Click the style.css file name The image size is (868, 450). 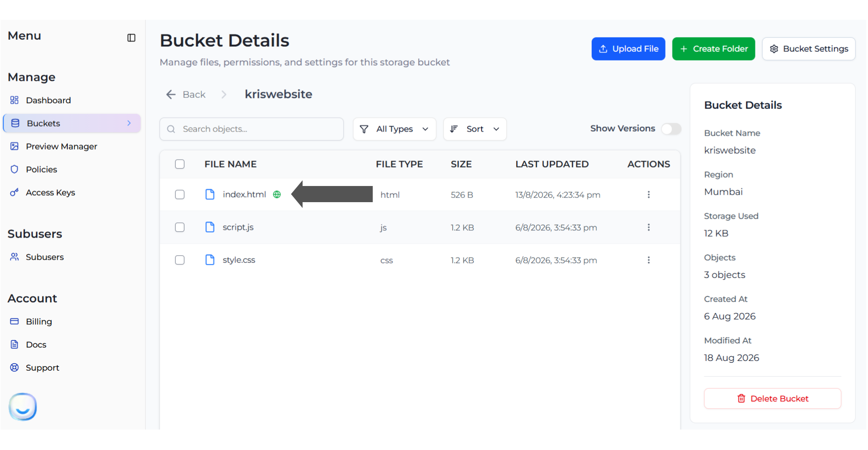[239, 260]
